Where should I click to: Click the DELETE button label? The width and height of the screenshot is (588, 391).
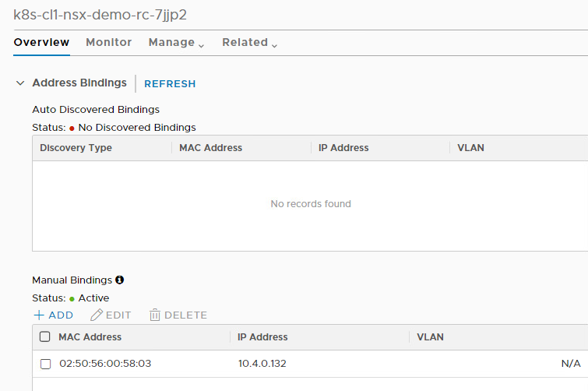click(x=185, y=315)
